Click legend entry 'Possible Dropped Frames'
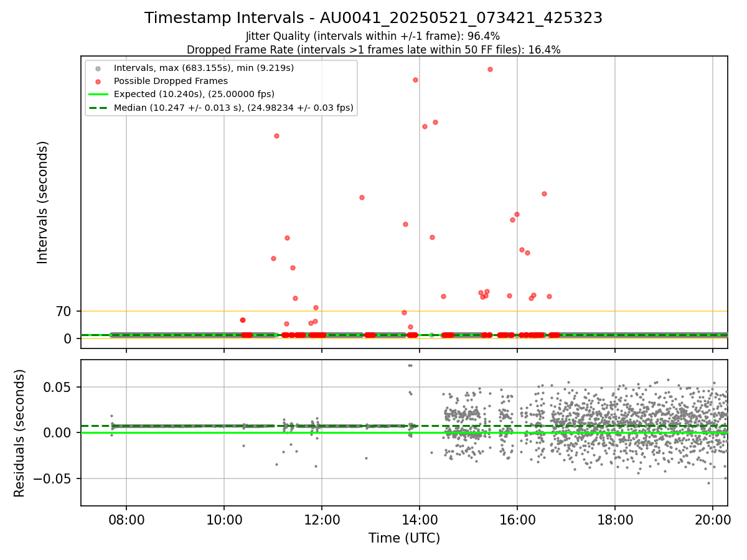This screenshot has width=747, height=560. point(171,81)
